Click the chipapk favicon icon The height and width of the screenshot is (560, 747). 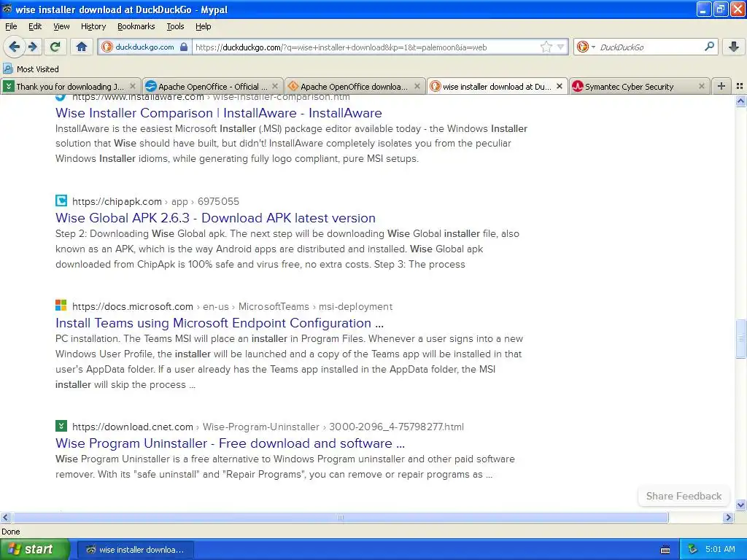click(61, 201)
